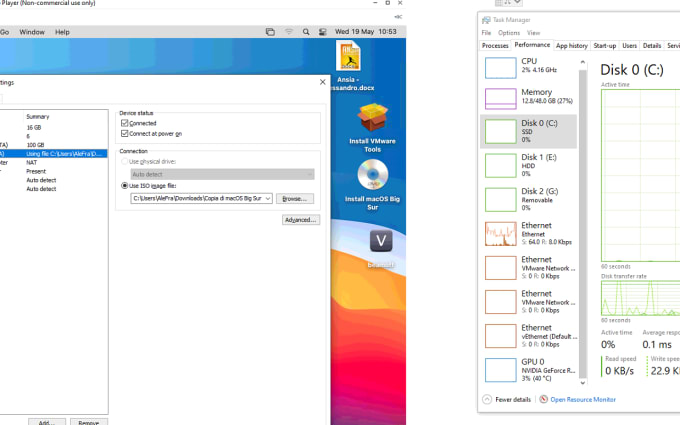Switch to the Start-up tab
This screenshot has width=680, height=425.
(605, 46)
